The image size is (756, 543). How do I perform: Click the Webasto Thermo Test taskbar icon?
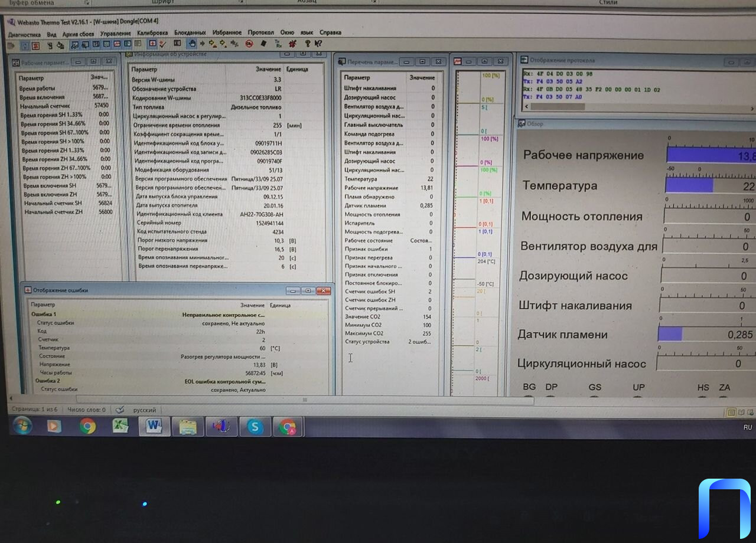pyautogui.click(x=221, y=426)
